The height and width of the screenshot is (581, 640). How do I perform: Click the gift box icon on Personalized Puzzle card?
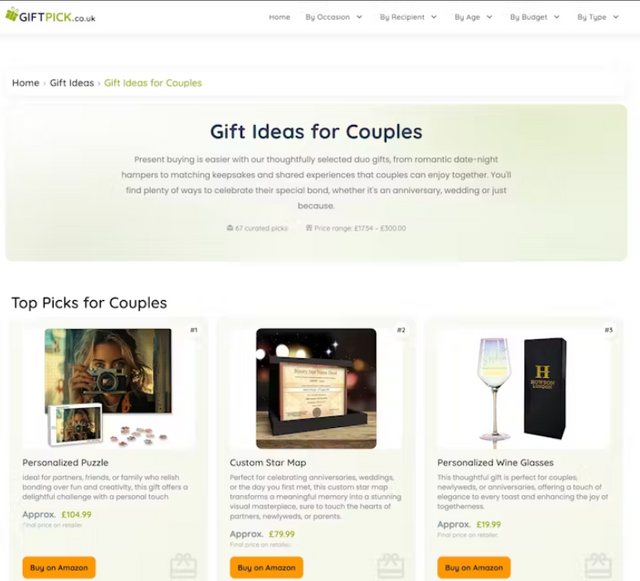point(183,566)
